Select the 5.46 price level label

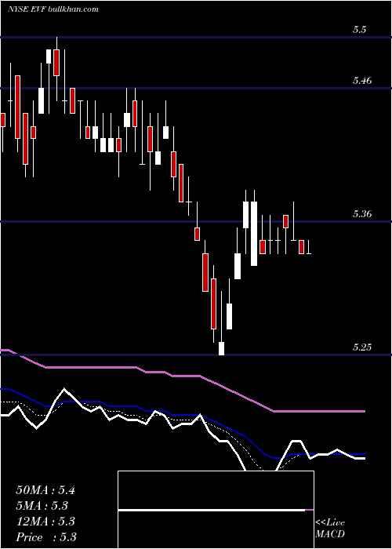click(361, 81)
